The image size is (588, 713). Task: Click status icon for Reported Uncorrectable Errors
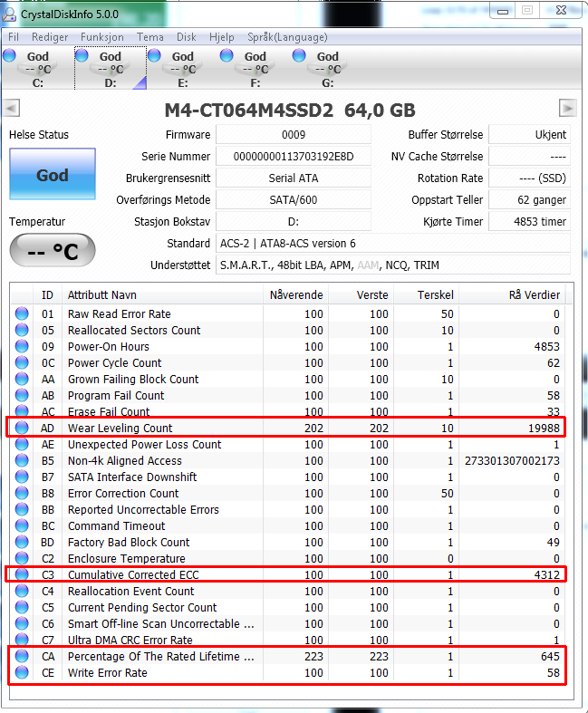coord(22,510)
